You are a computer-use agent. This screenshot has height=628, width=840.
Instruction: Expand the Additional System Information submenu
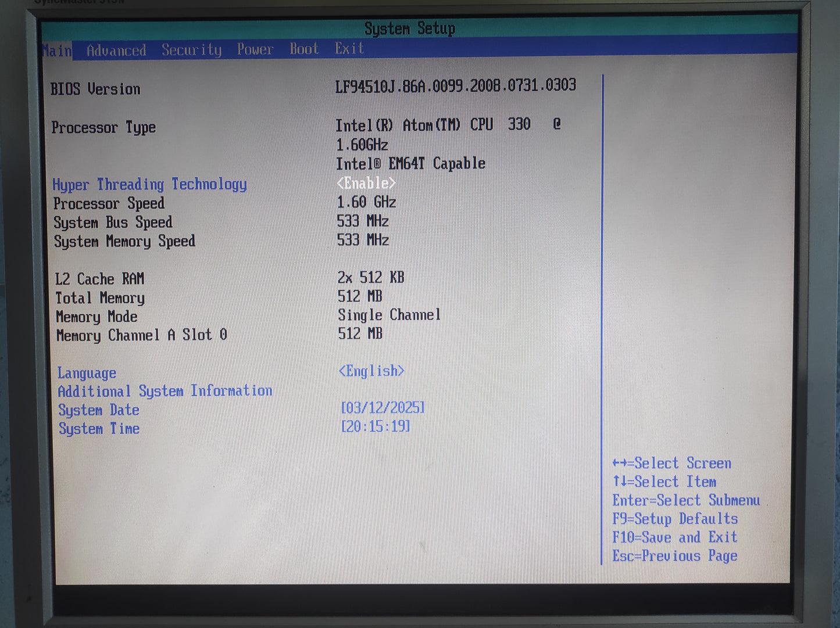click(165, 391)
